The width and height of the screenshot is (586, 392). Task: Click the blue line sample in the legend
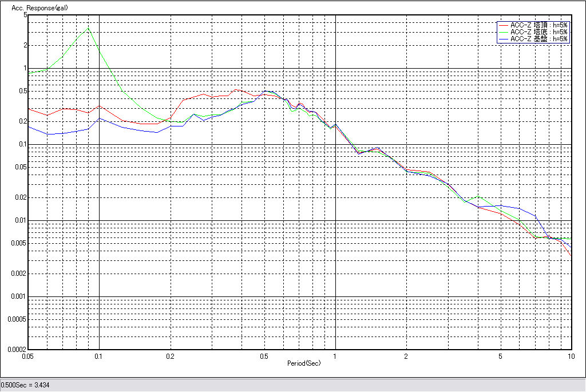point(504,39)
